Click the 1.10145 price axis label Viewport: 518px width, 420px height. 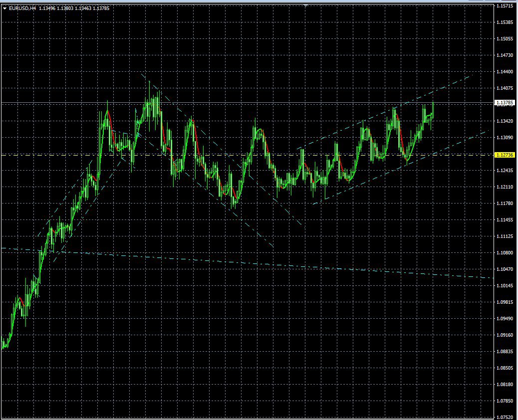pos(505,286)
